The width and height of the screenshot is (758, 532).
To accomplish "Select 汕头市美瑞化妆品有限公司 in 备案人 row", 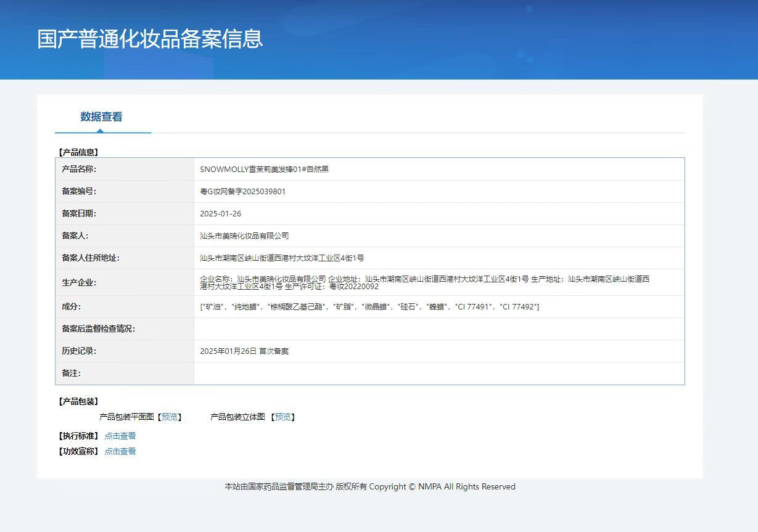I will 244,236.
